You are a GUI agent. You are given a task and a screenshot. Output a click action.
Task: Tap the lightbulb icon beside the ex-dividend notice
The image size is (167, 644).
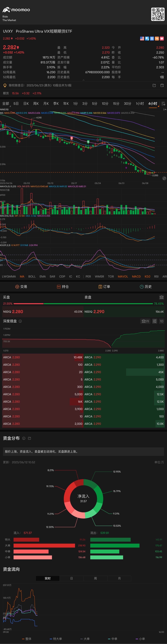pos(5,85)
